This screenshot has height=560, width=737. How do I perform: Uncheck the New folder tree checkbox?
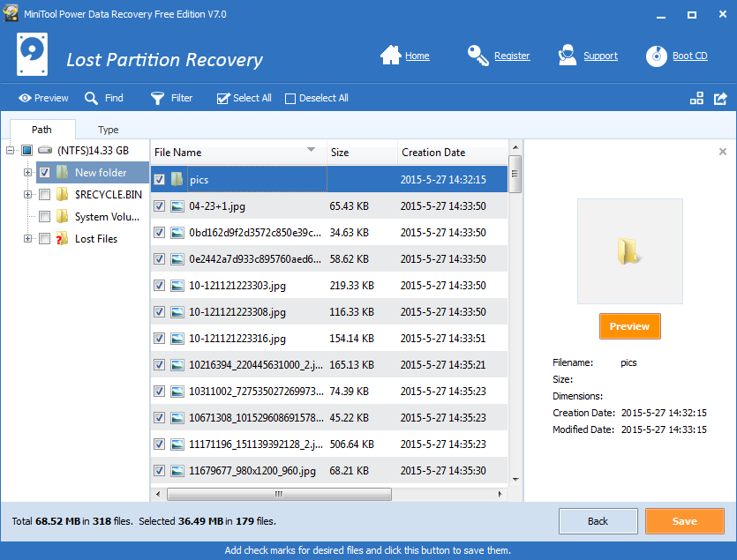point(45,173)
